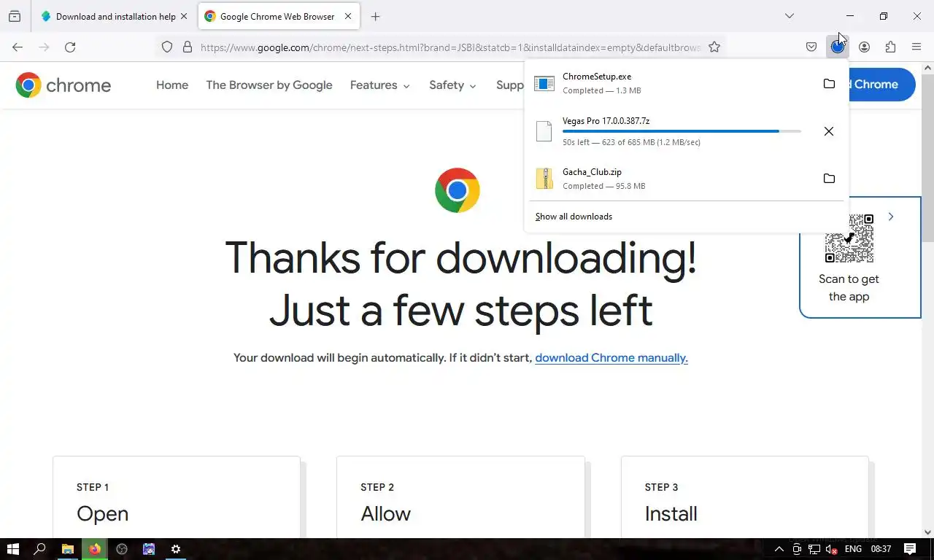Open the ChromeSetup.exe download entry
Viewport: 934px width, 560px height.
671,84
